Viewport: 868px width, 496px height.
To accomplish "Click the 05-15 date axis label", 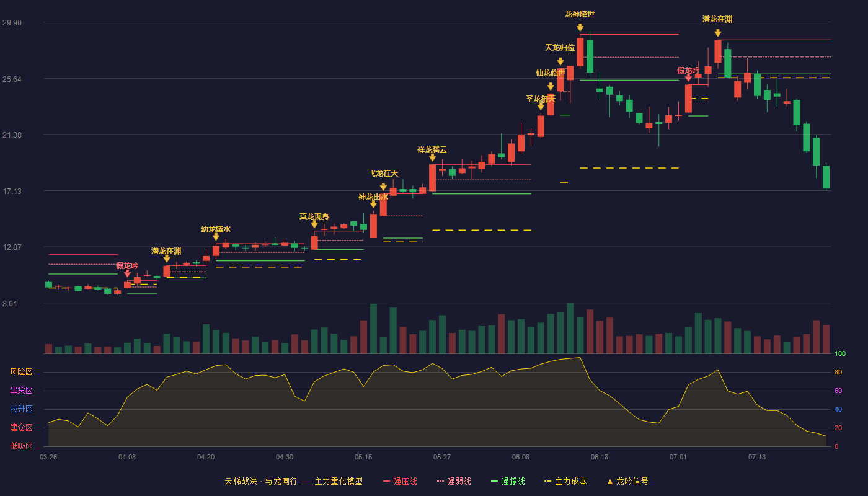I will tap(363, 457).
